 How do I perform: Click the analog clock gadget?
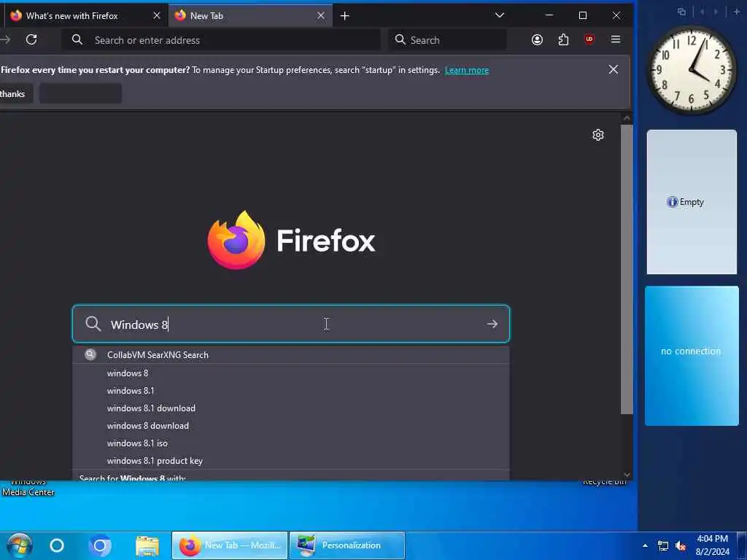click(692, 71)
